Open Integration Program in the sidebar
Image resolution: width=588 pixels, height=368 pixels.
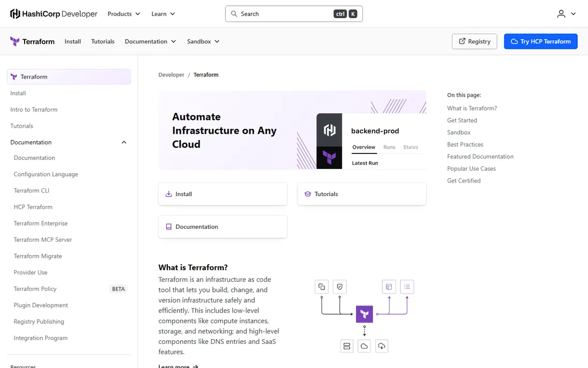click(41, 338)
